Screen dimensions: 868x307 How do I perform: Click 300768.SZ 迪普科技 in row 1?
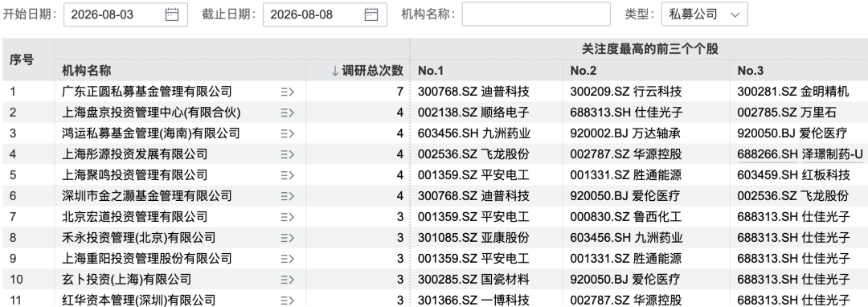[473, 92]
